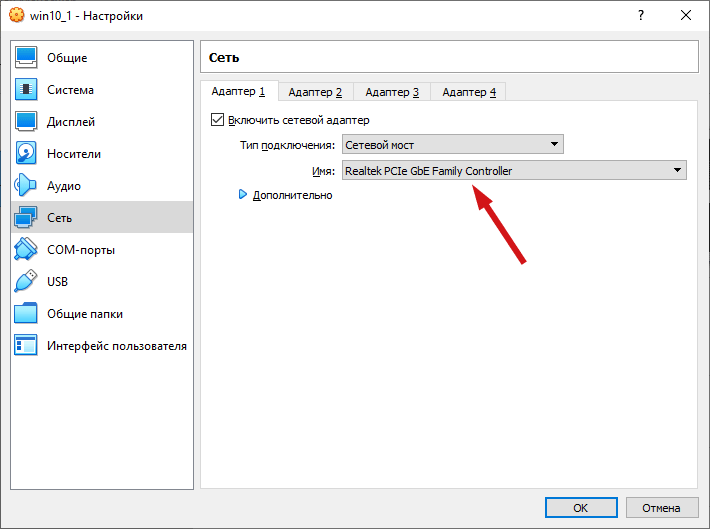
Task: Open the Аудио speaker icon
Action: point(26,185)
